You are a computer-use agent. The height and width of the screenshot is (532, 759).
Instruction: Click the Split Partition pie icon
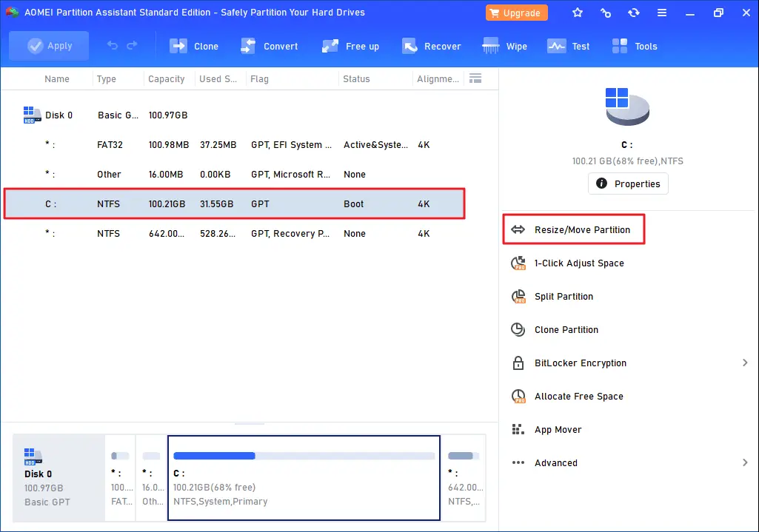point(518,297)
